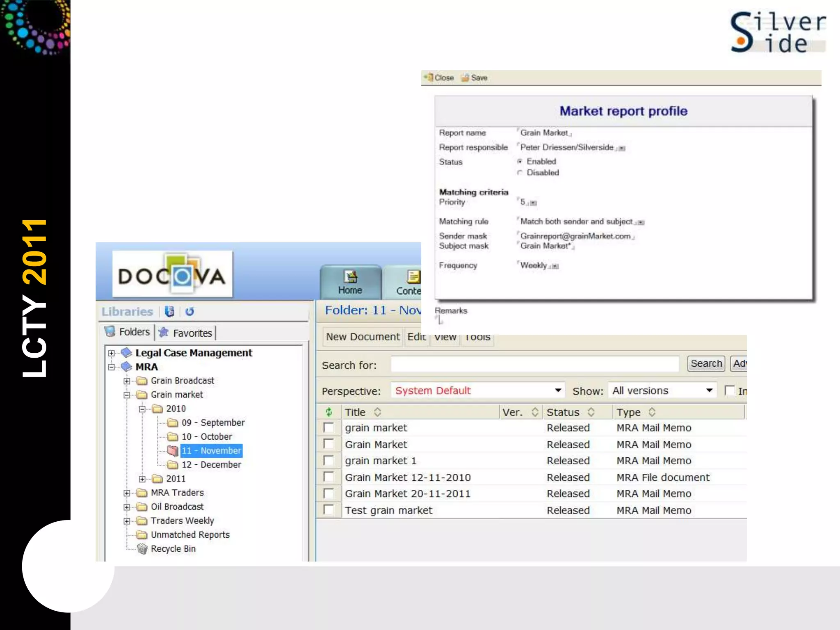Click the Close icon in profile toolbar

(x=429, y=78)
